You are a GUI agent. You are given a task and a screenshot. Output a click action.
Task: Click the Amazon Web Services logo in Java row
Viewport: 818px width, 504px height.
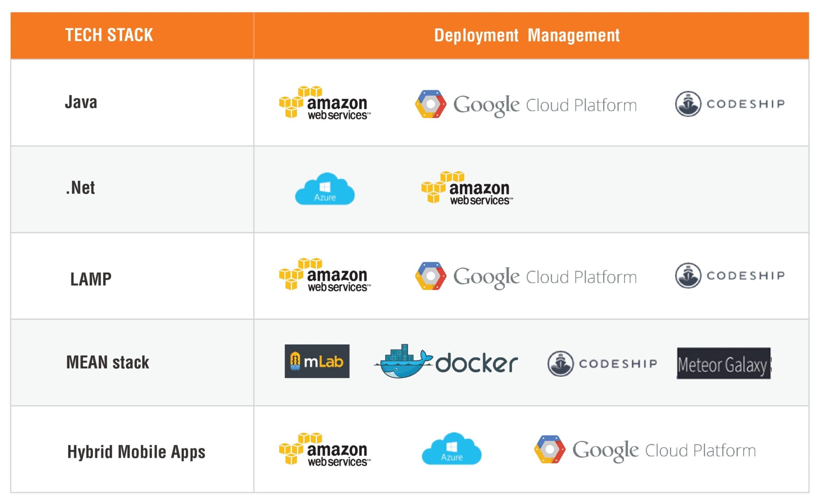(x=325, y=102)
